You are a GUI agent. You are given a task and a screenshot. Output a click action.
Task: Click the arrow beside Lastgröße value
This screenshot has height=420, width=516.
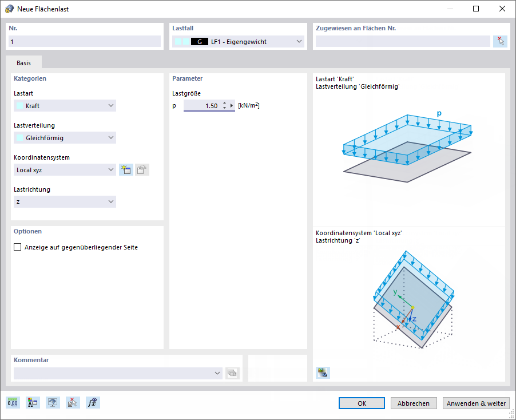pos(232,106)
